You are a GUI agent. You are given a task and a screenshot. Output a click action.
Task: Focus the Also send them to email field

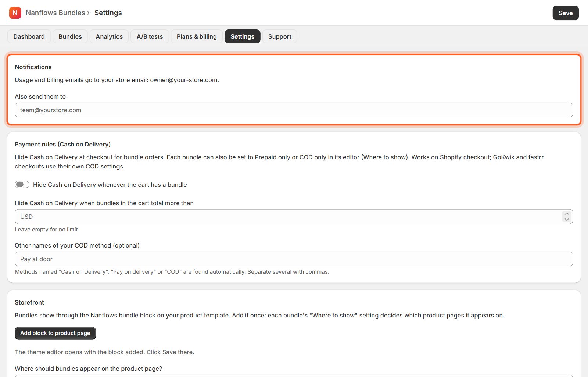point(294,110)
